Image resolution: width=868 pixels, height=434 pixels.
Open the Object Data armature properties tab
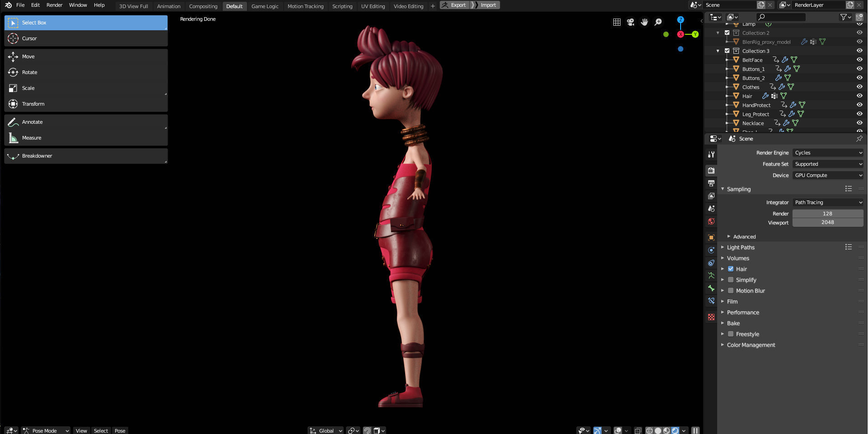[x=711, y=275]
